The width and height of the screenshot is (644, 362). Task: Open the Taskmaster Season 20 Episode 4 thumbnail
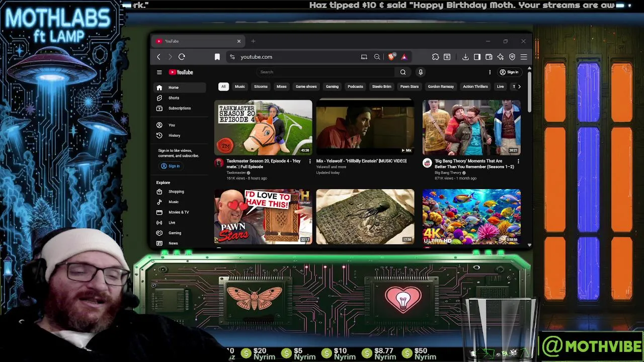(263, 127)
